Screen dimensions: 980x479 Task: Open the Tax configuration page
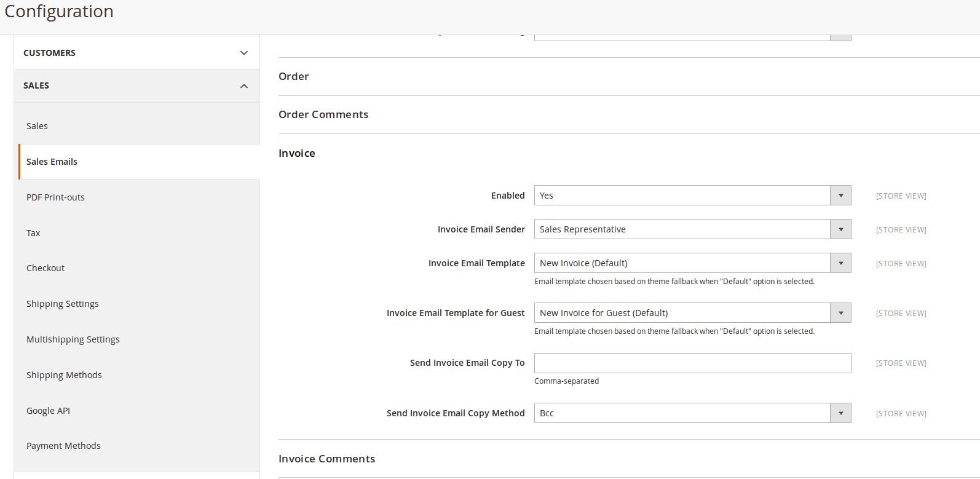(33, 233)
